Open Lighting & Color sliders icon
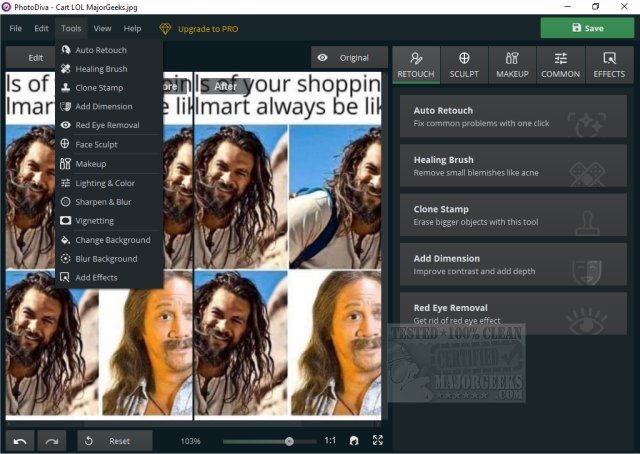 65,183
